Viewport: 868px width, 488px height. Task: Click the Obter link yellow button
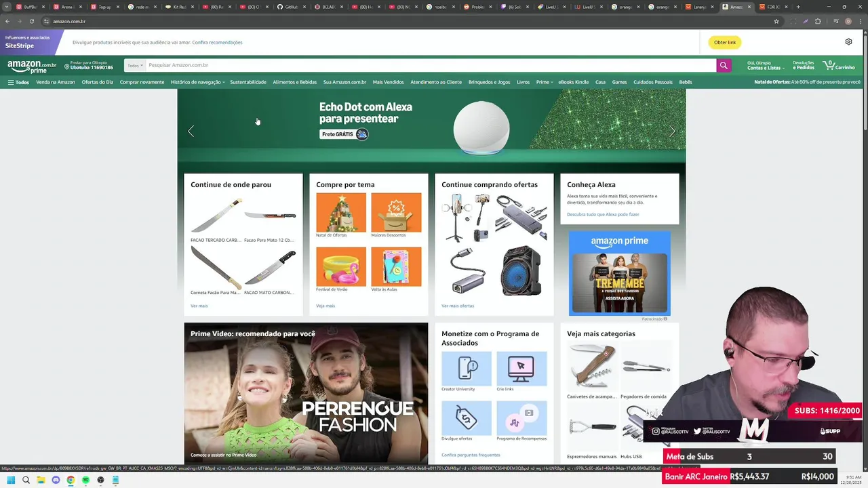pyautogui.click(x=725, y=42)
